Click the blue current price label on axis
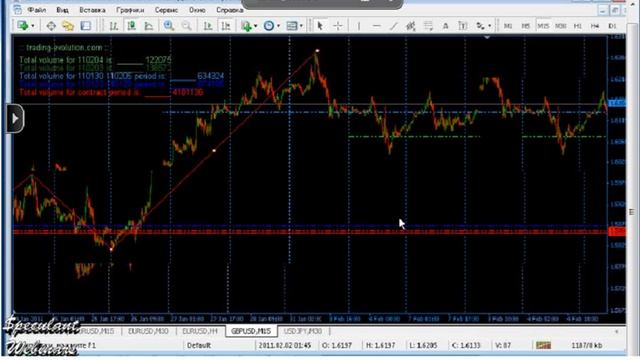 [617, 103]
